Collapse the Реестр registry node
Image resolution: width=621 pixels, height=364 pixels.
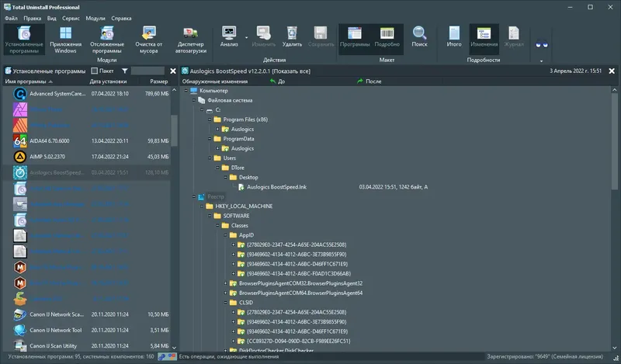(x=193, y=196)
